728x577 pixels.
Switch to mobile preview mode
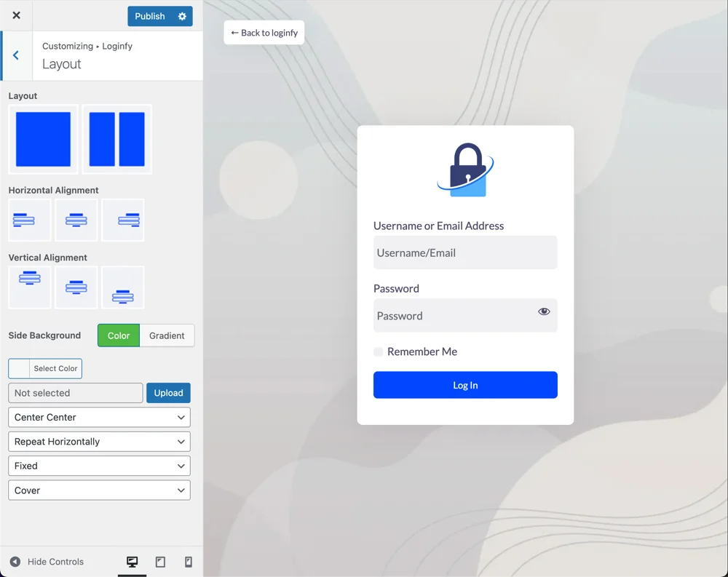[189, 562]
